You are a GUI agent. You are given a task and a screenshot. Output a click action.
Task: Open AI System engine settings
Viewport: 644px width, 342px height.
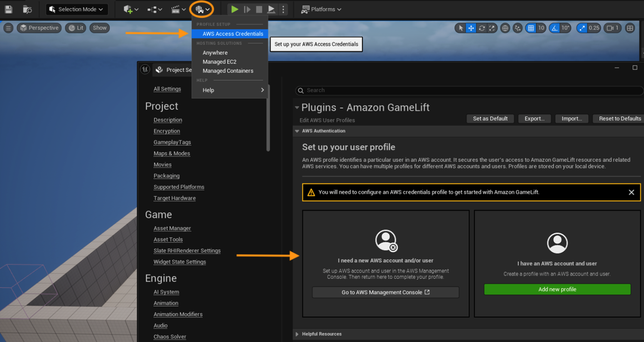(x=166, y=292)
